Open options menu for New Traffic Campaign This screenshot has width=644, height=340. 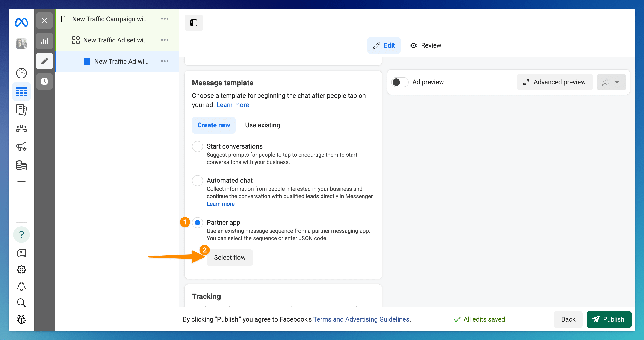click(165, 19)
